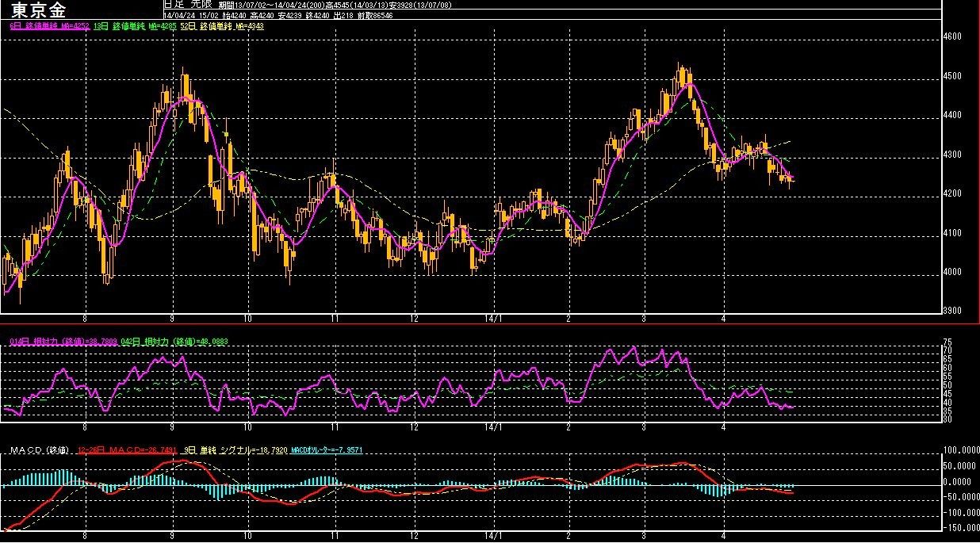Click the MACD (終値) panel title
980x543 pixels.
[x=40, y=449]
